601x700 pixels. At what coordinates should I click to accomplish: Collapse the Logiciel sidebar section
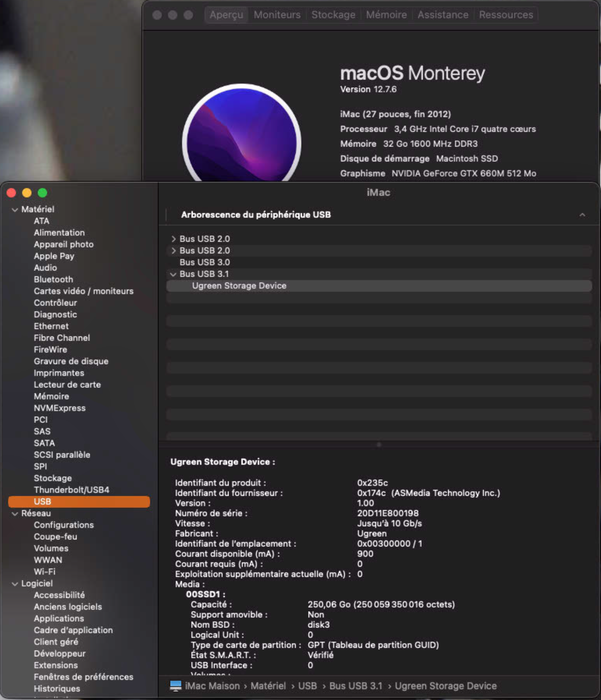15,583
